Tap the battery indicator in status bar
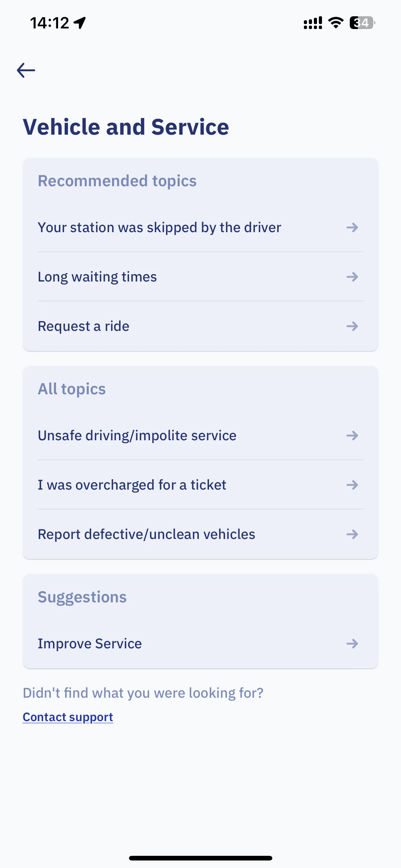This screenshot has height=868, width=401. (x=362, y=23)
